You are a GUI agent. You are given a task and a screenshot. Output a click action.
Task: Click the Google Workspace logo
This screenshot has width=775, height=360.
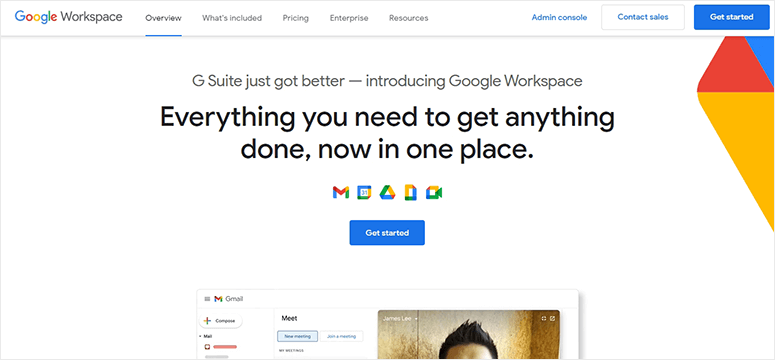69,17
